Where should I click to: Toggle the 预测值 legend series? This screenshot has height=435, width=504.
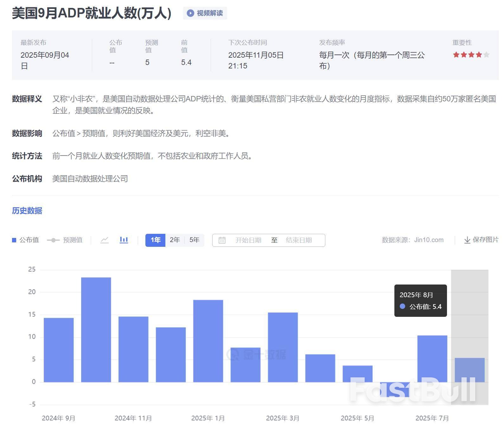(65, 240)
